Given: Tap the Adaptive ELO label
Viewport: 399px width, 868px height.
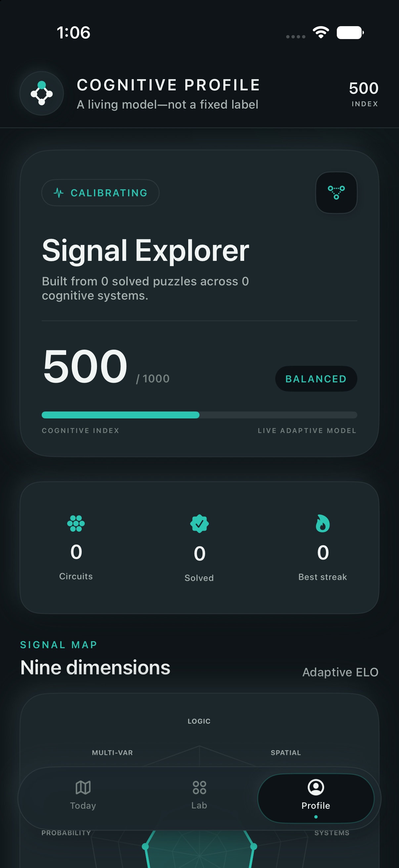Looking at the screenshot, I should 340,672.
